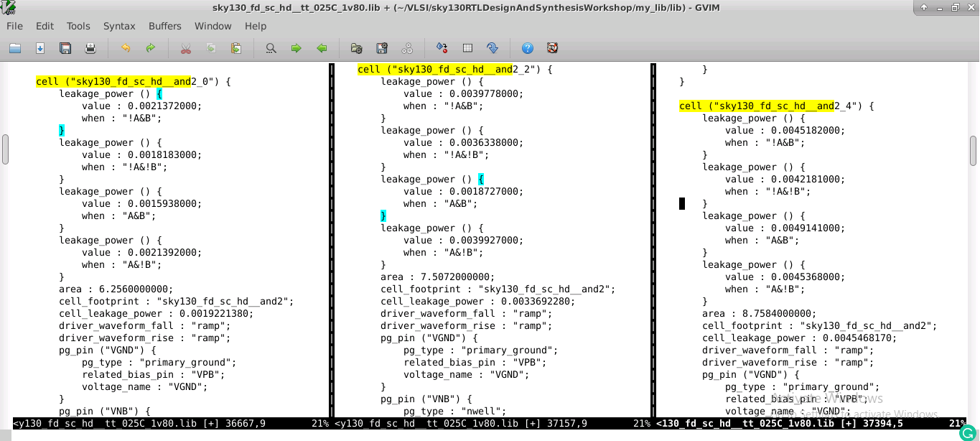
Task: Open the Buffers menu
Action: 164,26
